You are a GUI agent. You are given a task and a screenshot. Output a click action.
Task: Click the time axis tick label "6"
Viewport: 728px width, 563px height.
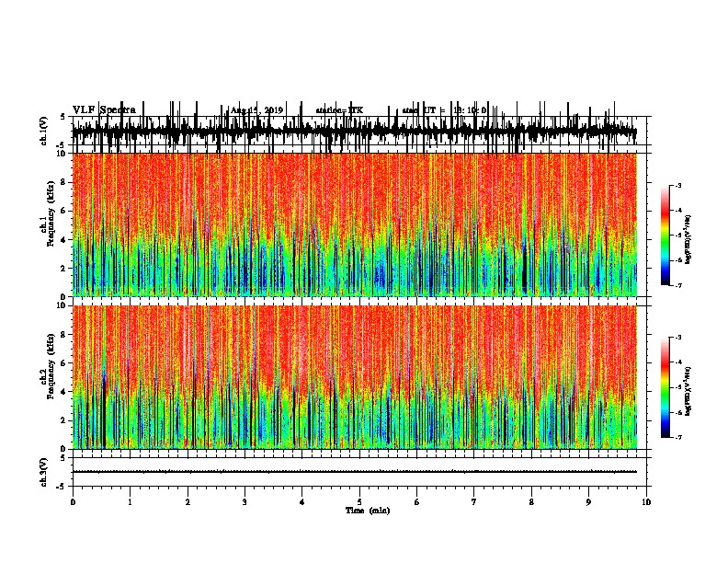(417, 502)
